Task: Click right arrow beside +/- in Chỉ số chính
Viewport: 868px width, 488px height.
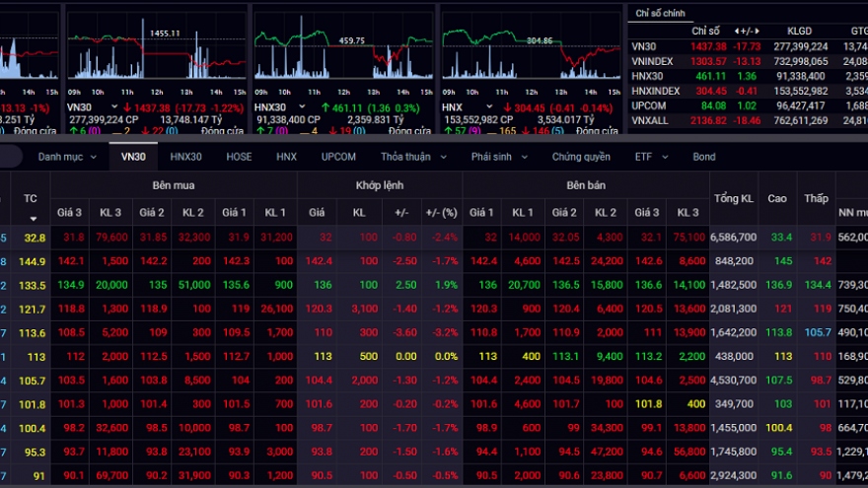Action: (x=757, y=32)
